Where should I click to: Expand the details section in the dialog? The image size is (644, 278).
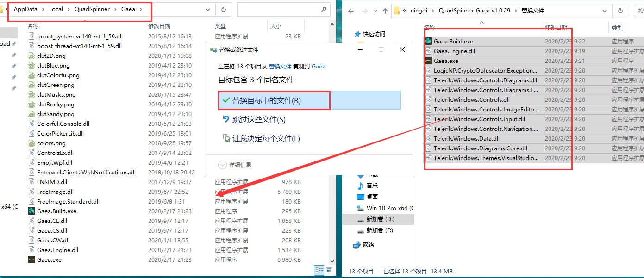(235, 165)
